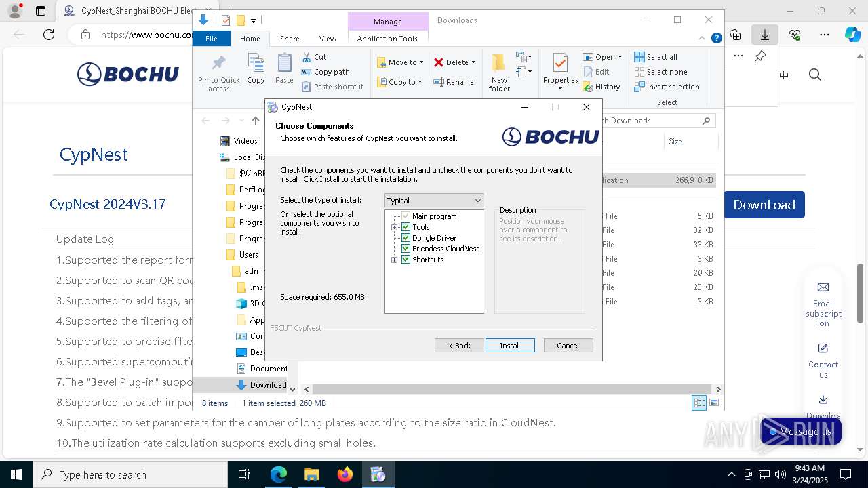868x488 pixels.
Task: Click Cut in the clipboard group
Action: tap(314, 57)
